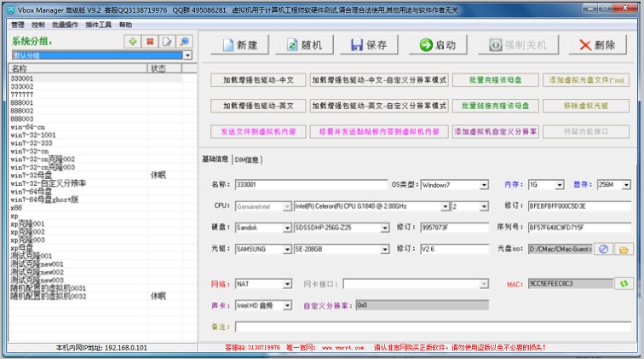
Task: Click the red X delete group icon
Action: pos(150,42)
